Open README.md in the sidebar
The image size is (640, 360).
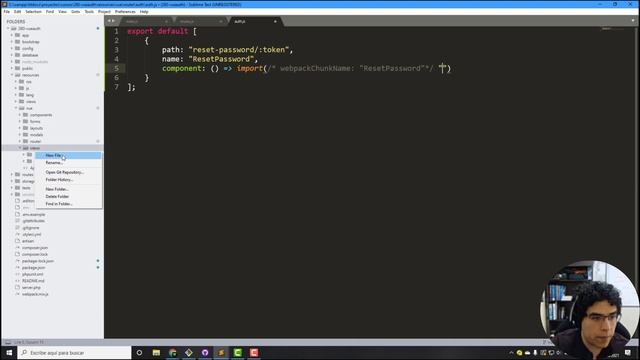click(x=33, y=281)
